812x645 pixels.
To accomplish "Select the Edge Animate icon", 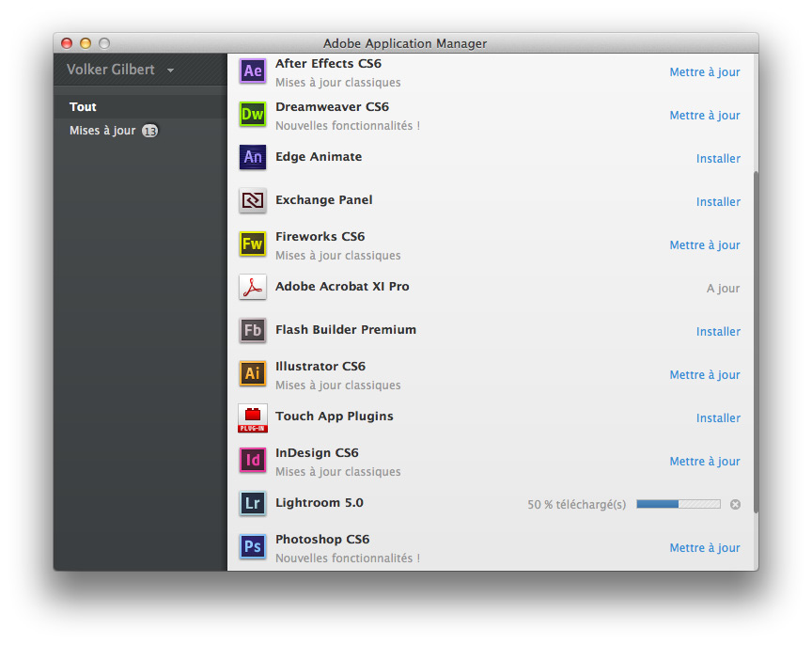I will [253, 157].
